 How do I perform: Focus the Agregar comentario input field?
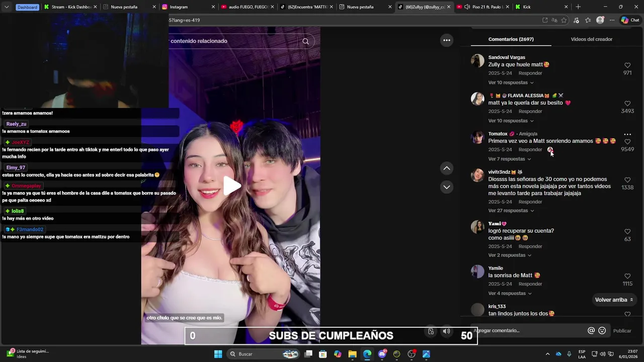[x=528, y=330]
